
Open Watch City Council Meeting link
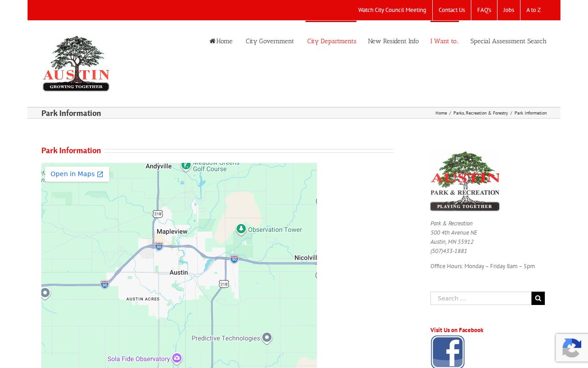tap(392, 10)
